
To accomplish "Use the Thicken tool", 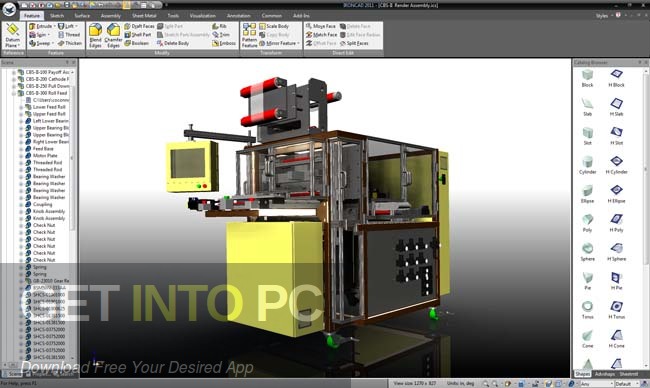I will [70, 43].
